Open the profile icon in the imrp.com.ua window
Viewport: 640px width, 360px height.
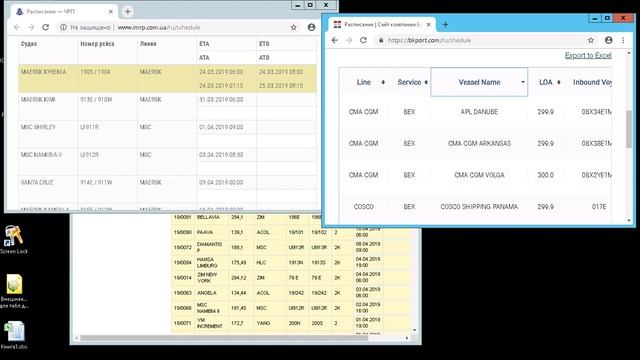click(311, 27)
